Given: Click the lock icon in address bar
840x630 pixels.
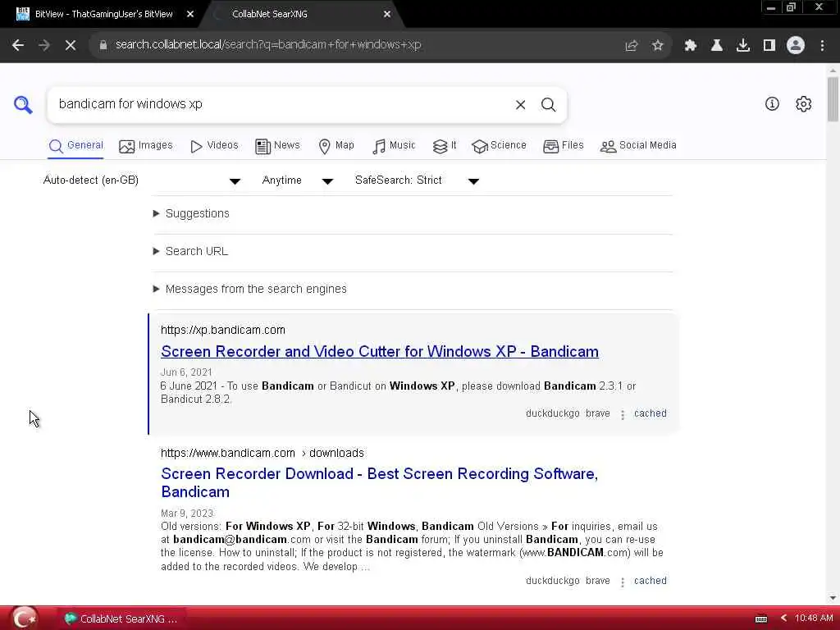Looking at the screenshot, I should point(103,45).
